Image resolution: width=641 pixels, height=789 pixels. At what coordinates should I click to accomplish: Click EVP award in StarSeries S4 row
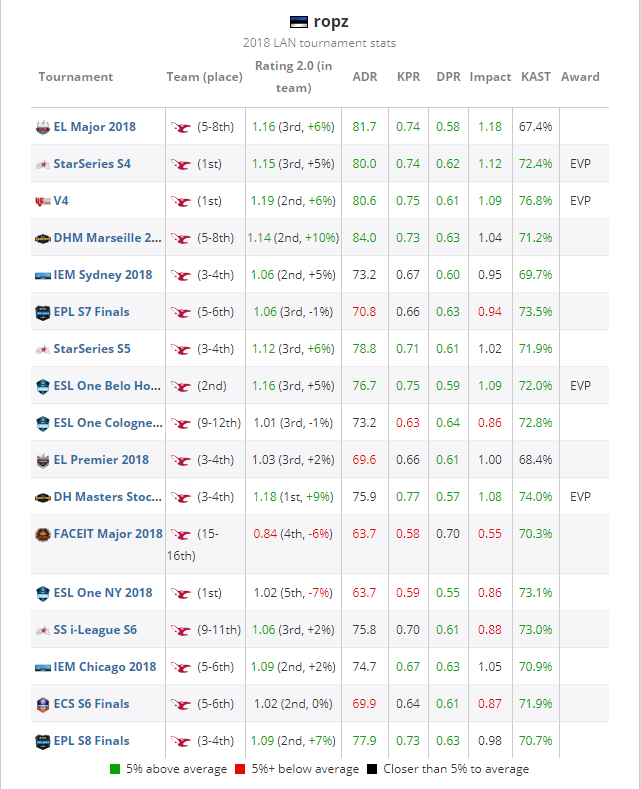[x=580, y=164]
